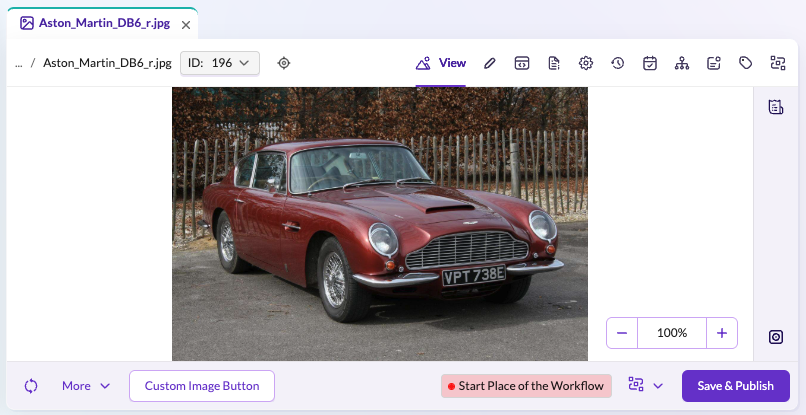Expand the More dropdown
The height and width of the screenshot is (415, 806).
(x=86, y=386)
